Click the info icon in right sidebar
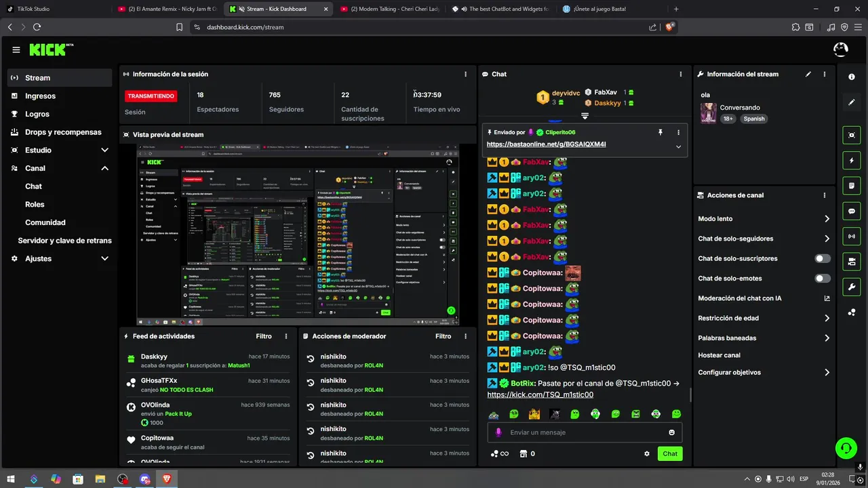The width and height of the screenshot is (868, 488). pos(852,77)
